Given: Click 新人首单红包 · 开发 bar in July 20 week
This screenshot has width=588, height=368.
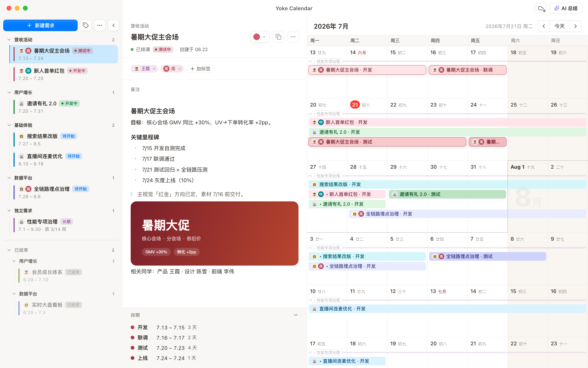Looking at the screenshot, I should tap(447, 122).
